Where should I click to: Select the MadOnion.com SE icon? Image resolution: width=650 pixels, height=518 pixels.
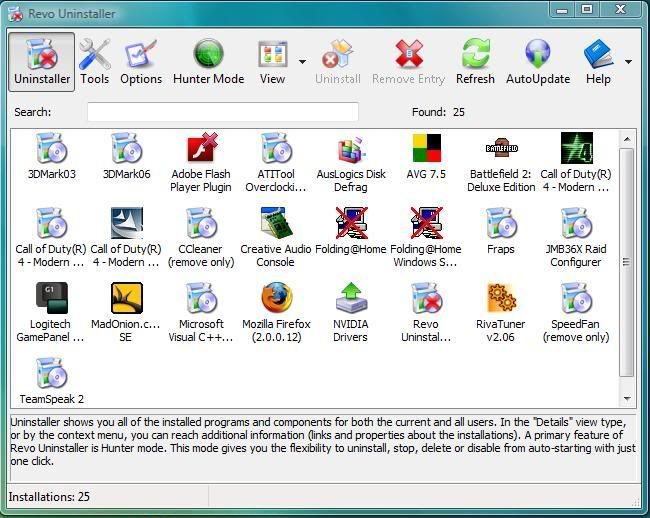tap(126, 298)
